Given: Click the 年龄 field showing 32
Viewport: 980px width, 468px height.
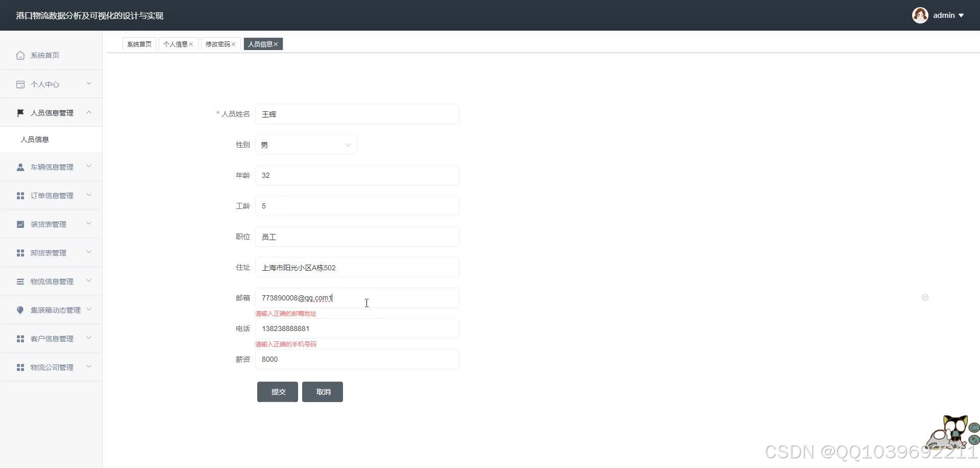Looking at the screenshot, I should point(357,175).
